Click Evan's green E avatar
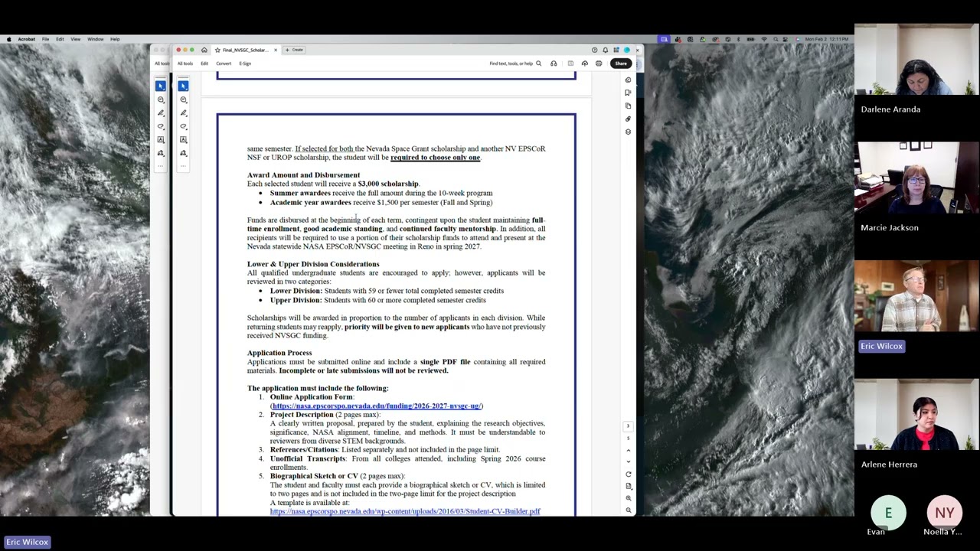 [888, 513]
